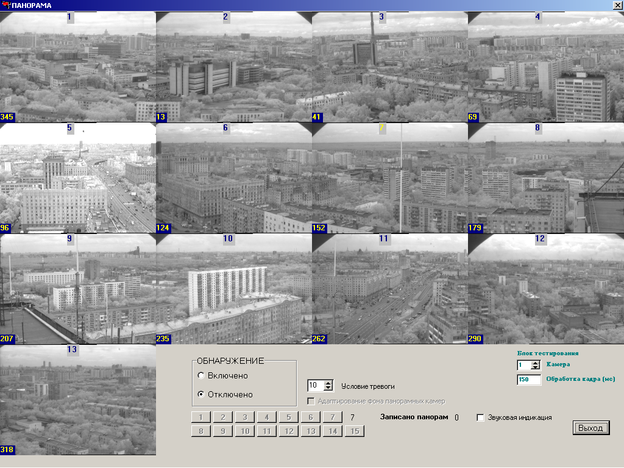Click numbered button 12
The image size is (624, 468).
coord(289,431)
